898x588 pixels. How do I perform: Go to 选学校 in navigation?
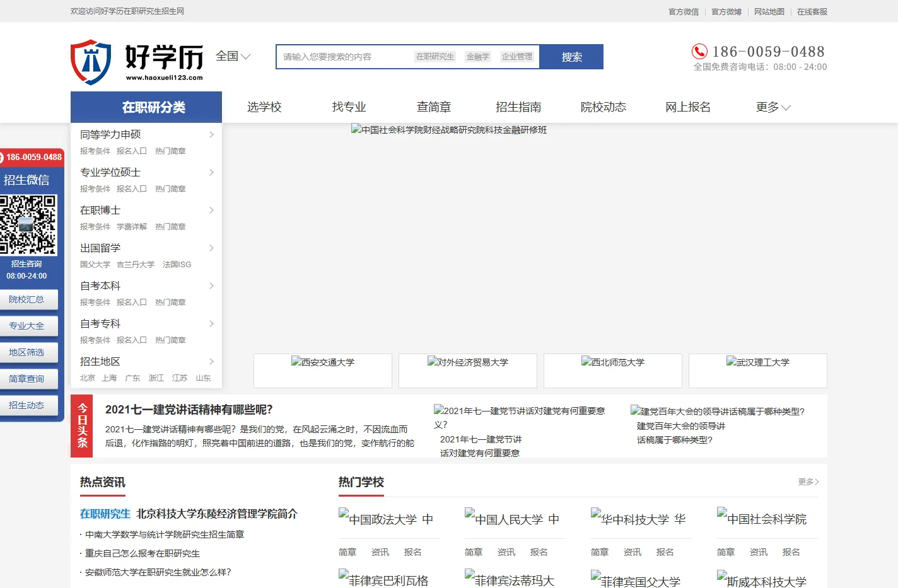[264, 107]
